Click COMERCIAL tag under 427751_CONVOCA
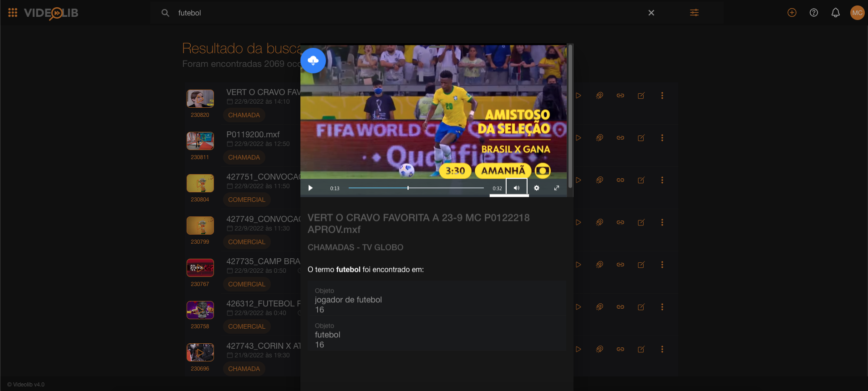 pyautogui.click(x=247, y=200)
